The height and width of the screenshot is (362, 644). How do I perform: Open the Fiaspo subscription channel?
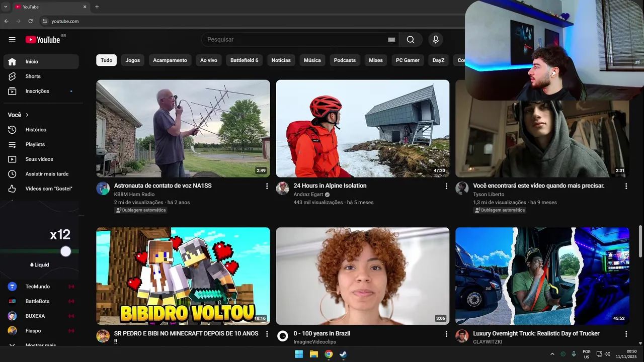pyautogui.click(x=41, y=331)
